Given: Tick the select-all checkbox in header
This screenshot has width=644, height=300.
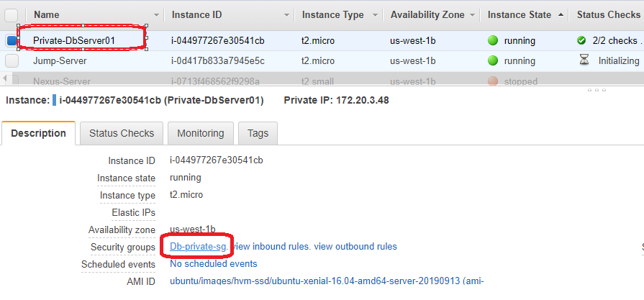Looking at the screenshot, I should 12,16.
